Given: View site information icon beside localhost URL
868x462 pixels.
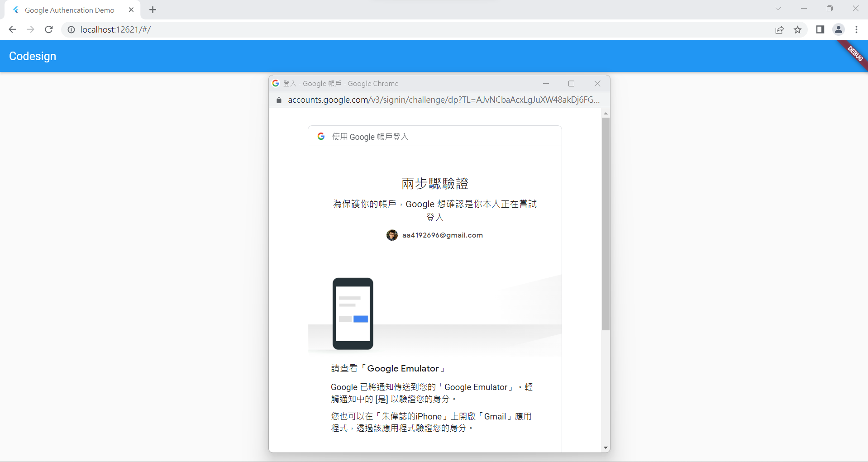Looking at the screenshot, I should pos(71,29).
